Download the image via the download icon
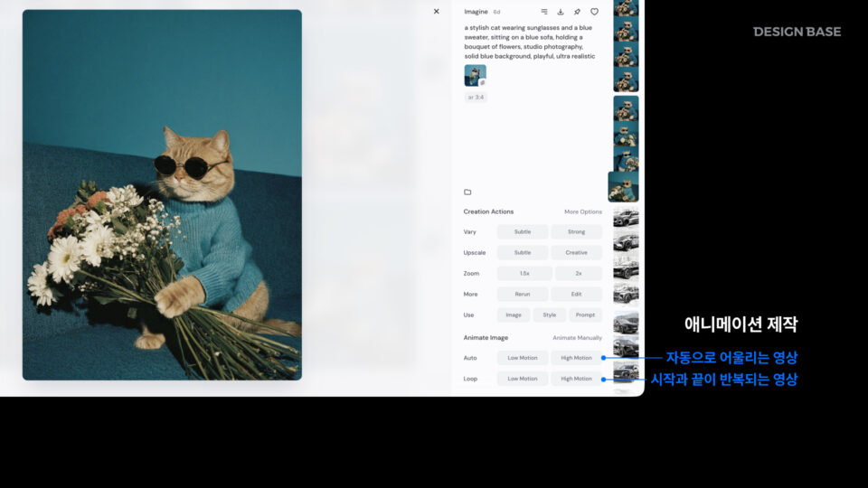 click(x=561, y=12)
